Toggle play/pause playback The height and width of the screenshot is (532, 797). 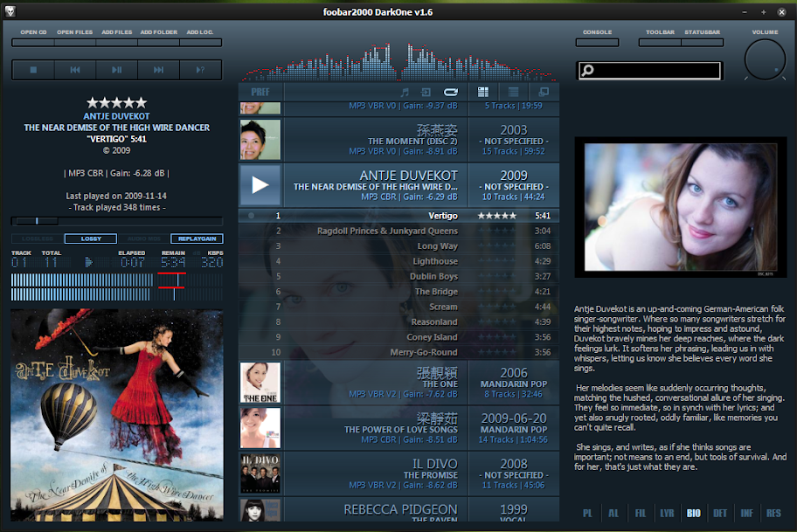(x=117, y=70)
